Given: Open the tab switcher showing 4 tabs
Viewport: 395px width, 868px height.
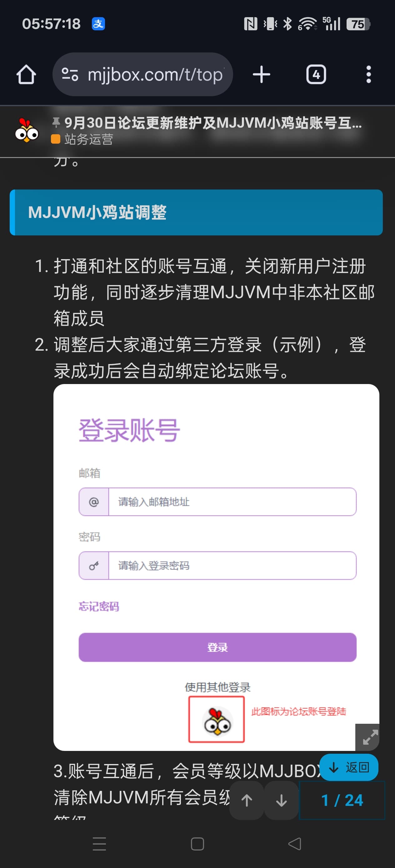Looking at the screenshot, I should pyautogui.click(x=316, y=75).
